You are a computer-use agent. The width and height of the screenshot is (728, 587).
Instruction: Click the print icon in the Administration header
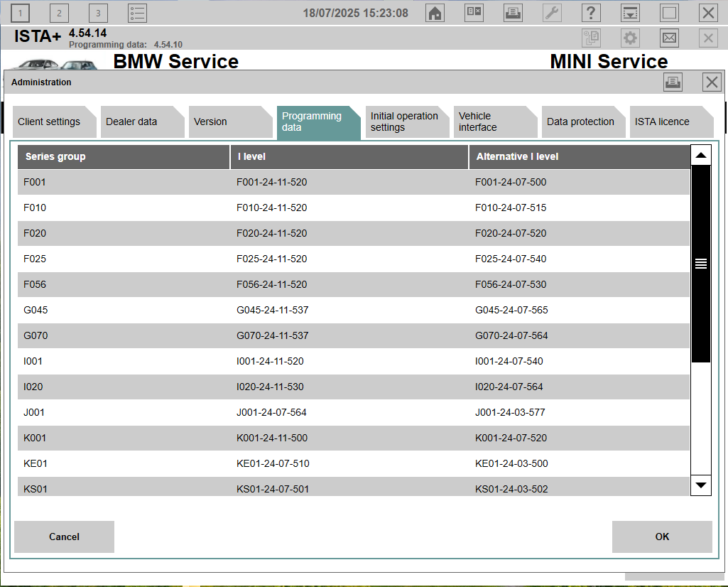(x=672, y=82)
